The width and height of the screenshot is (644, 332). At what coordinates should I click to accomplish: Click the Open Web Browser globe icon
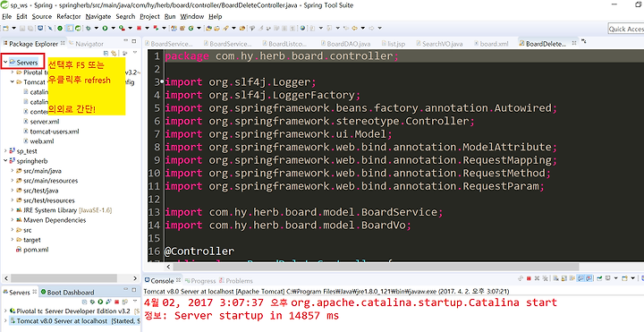pyautogui.click(x=302, y=28)
